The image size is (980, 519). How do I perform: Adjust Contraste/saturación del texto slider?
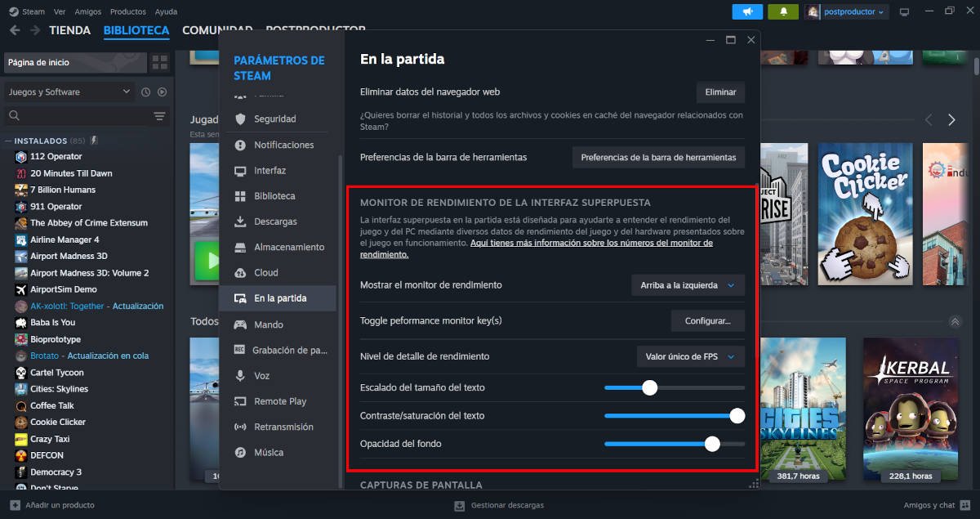(675, 416)
